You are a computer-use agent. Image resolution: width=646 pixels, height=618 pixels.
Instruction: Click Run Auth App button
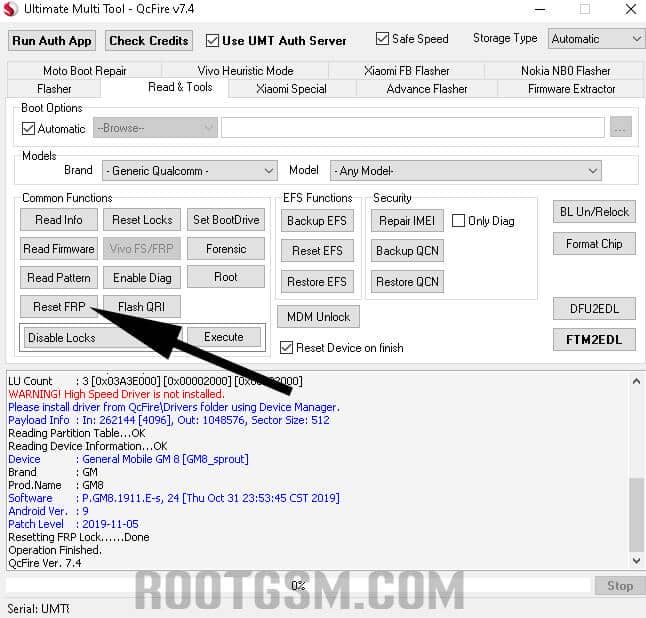click(x=52, y=41)
